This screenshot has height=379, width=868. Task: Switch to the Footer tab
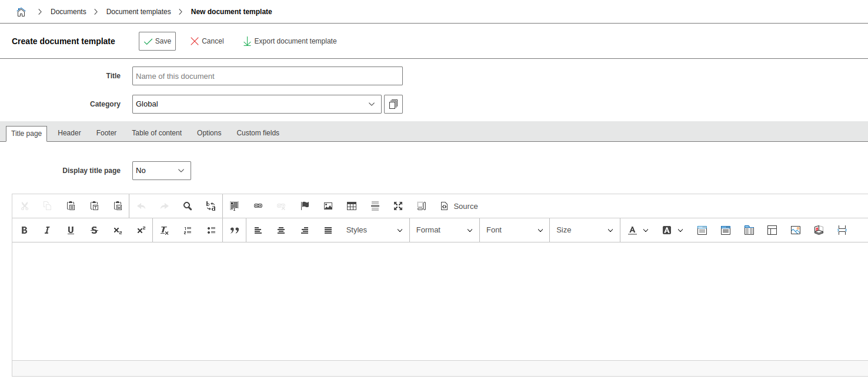pyautogui.click(x=106, y=133)
